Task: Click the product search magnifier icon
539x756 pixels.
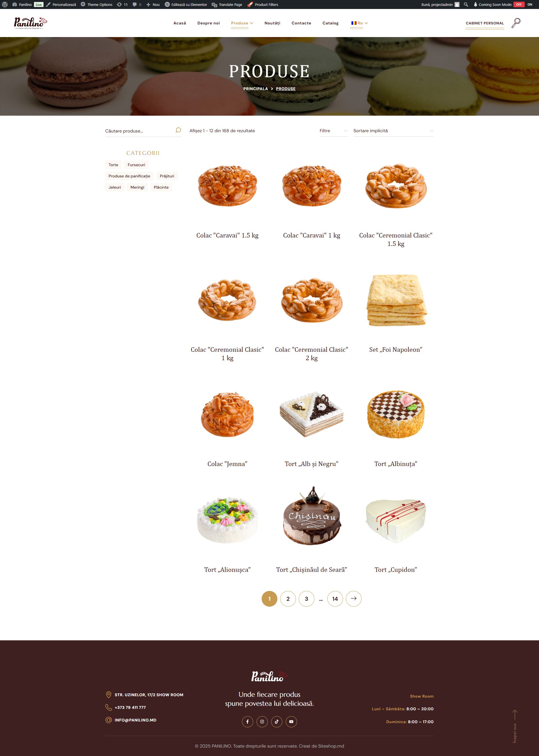Action: pyautogui.click(x=178, y=130)
